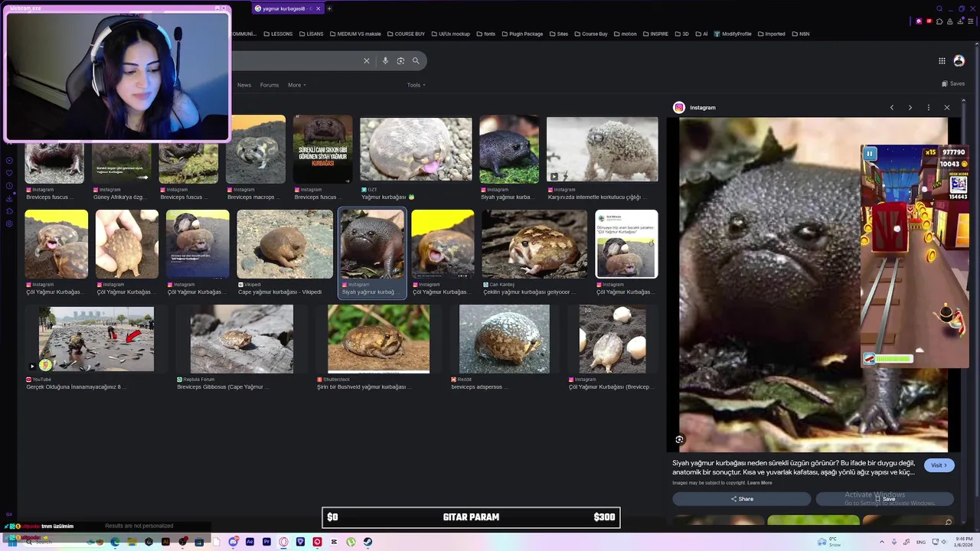Screen dimensions: 980x551
Task: Open the Plugin Package bookmark folder
Action: click(x=522, y=34)
